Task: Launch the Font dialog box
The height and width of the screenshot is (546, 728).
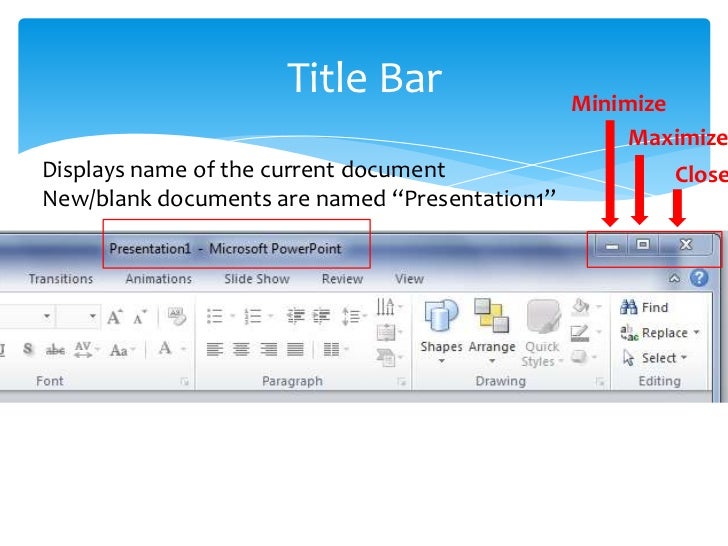Action: (x=184, y=382)
